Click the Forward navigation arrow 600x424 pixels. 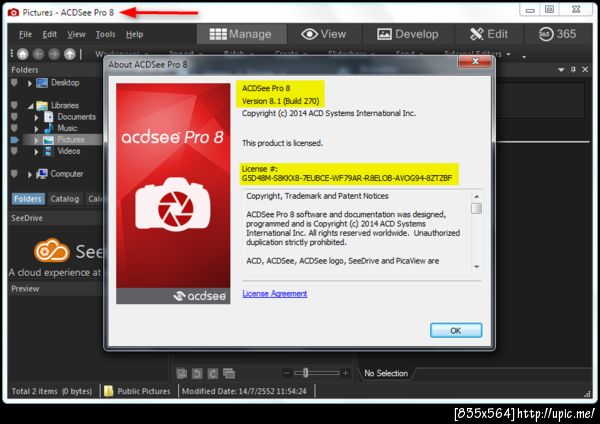pos(54,54)
